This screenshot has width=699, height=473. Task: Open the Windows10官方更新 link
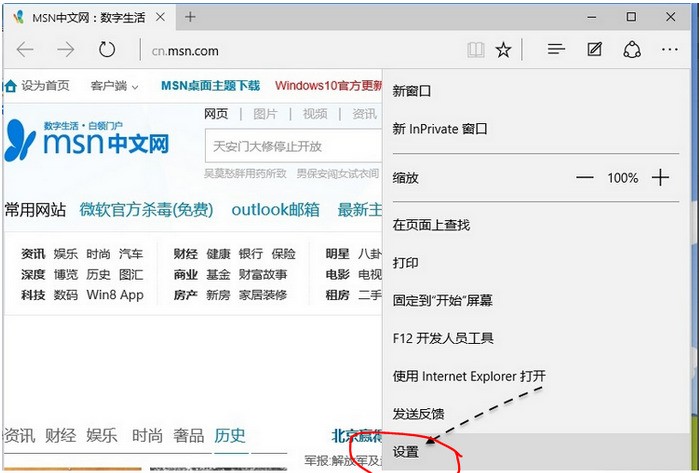329,86
